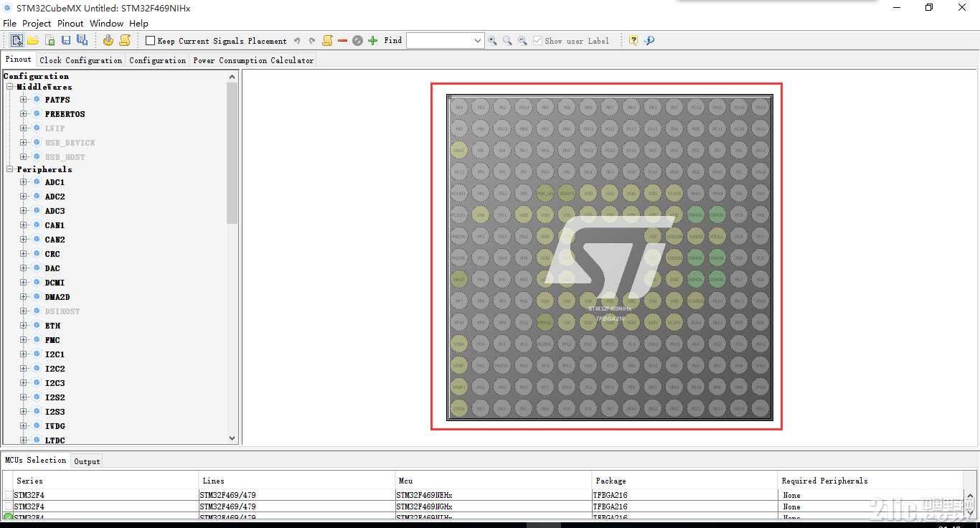The image size is (980, 528).
Task: Toggle the Show user Label checkbox
Action: [x=537, y=41]
